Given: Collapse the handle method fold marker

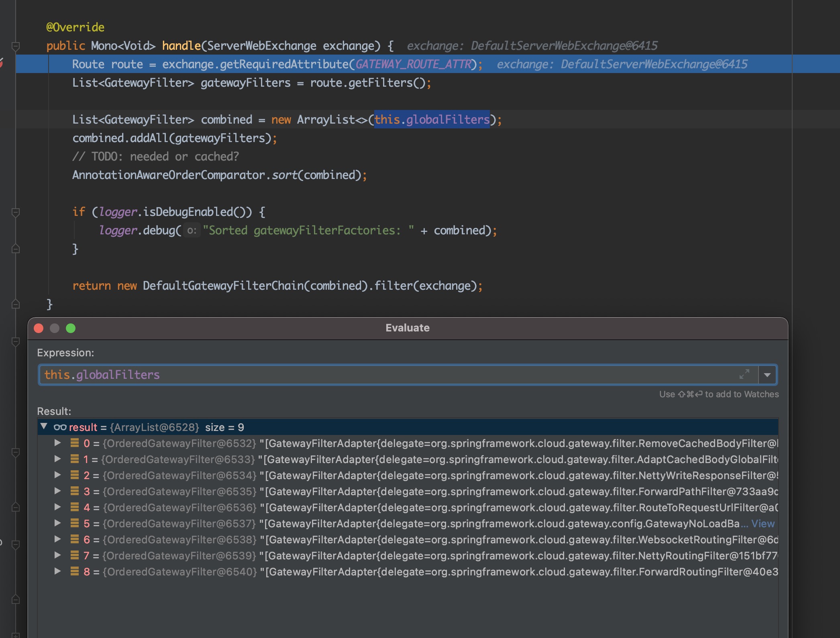Looking at the screenshot, I should [16, 46].
